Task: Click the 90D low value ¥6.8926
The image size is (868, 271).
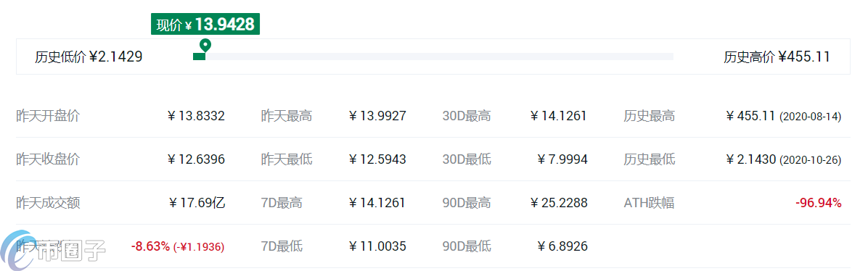Action: click(x=562, y=246)
